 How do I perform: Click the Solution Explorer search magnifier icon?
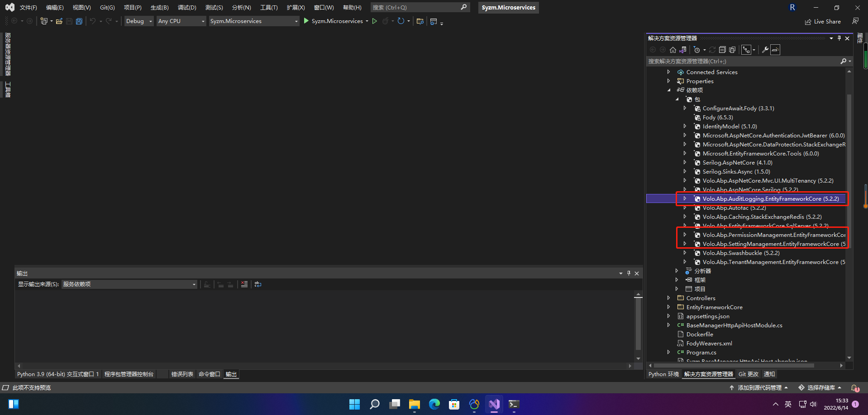[x=844, y=61]
